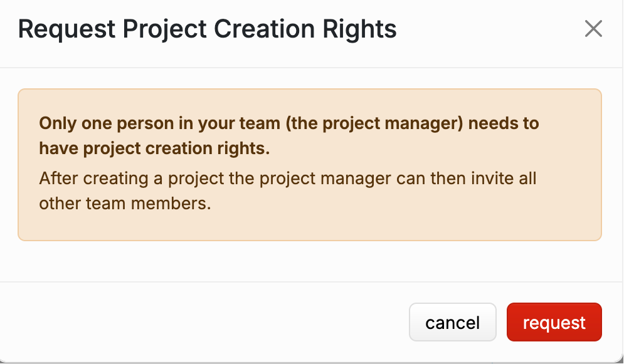Viewport: 624px width, 364px height.
Task: Click the Request Project Creation Rights title
Action: point(207,29)
